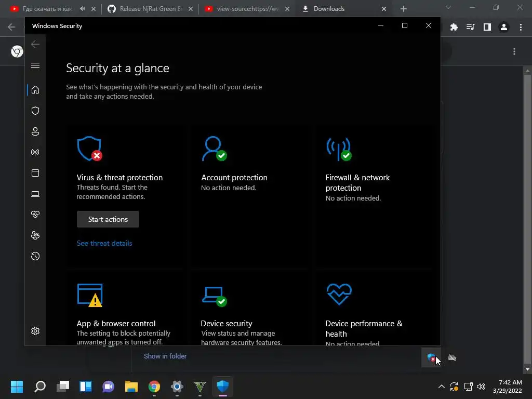Image resolution: width=532 pixels, height=399 pixels.
Task: Open the Windows Start menu
Action: (17, 387)
